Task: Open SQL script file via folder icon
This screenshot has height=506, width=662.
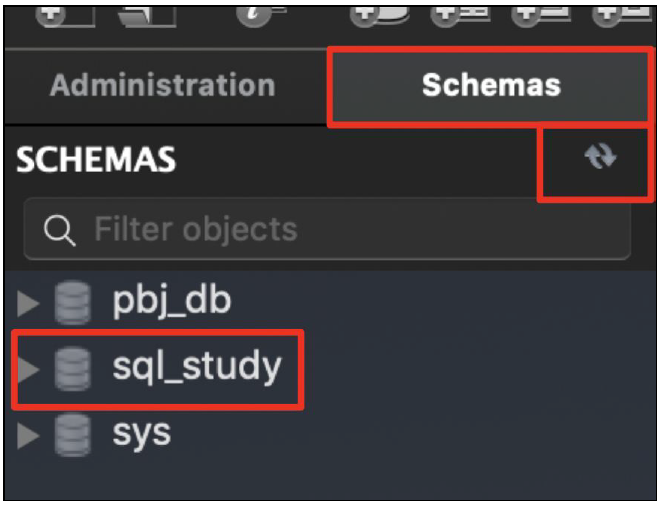Action: click(x=147, y=16)
